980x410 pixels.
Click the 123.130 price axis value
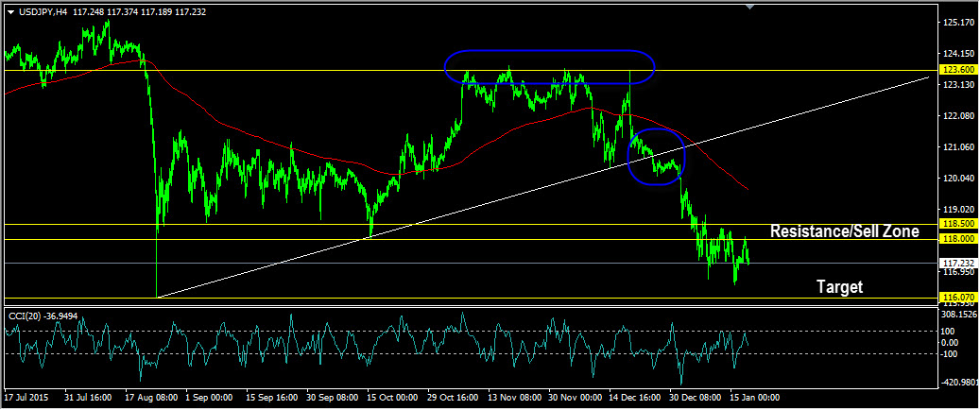point(958,84)
